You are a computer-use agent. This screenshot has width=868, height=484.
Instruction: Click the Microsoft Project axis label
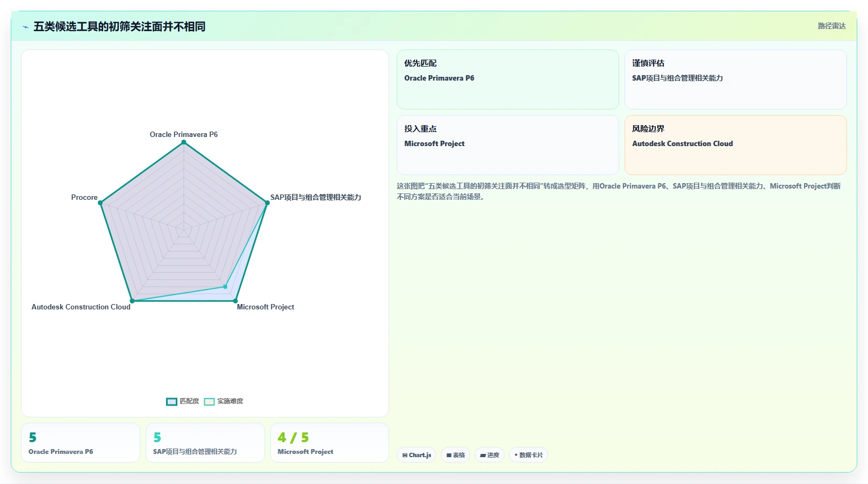(x=266, y=307)
